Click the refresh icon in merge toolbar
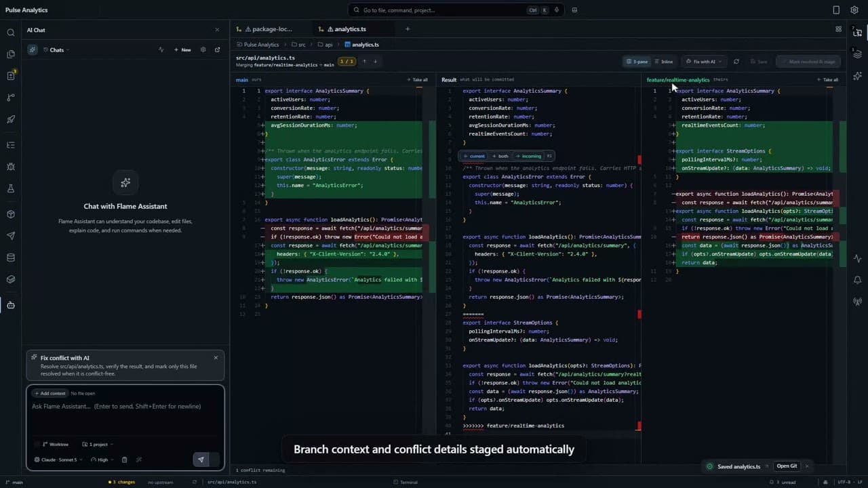Screen dimensions: 868x488 pyautogui.click(x=736, y=62)
